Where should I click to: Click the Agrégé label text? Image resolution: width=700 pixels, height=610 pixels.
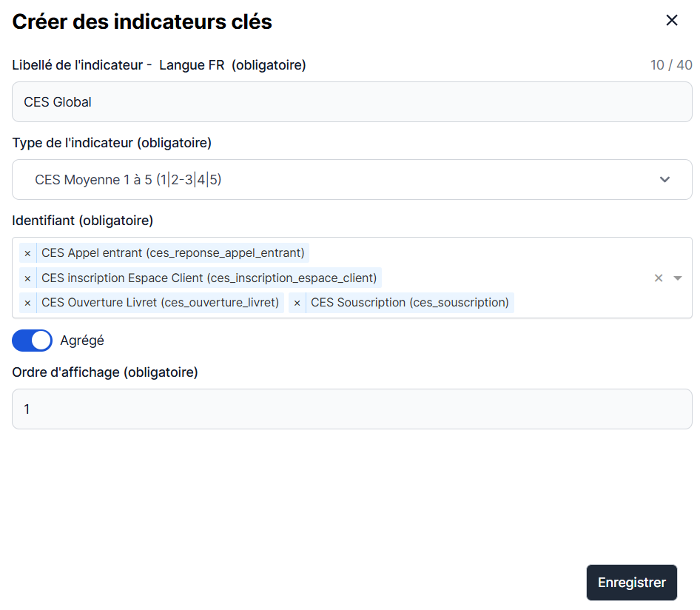point(82,341)
